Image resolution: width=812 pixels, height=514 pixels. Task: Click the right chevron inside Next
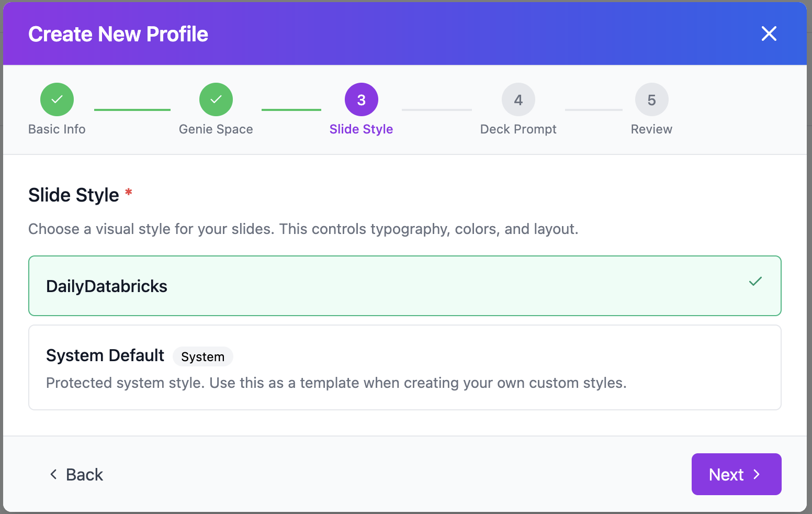pos(757,474)
